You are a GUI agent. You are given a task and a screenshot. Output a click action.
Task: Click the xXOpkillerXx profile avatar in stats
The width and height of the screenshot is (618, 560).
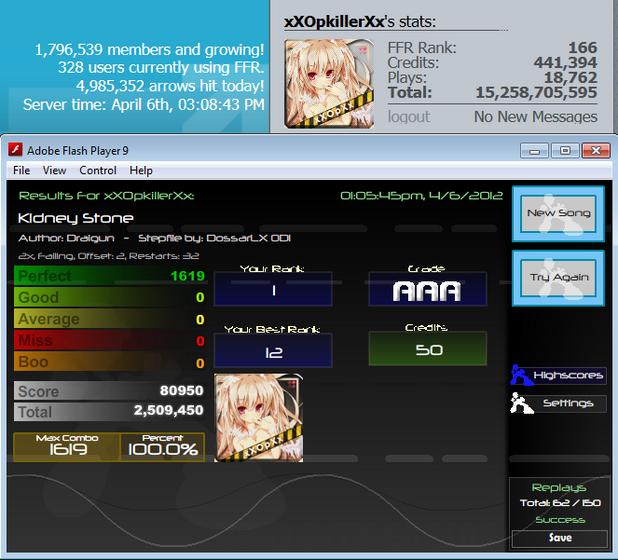[x=329, y=84]
